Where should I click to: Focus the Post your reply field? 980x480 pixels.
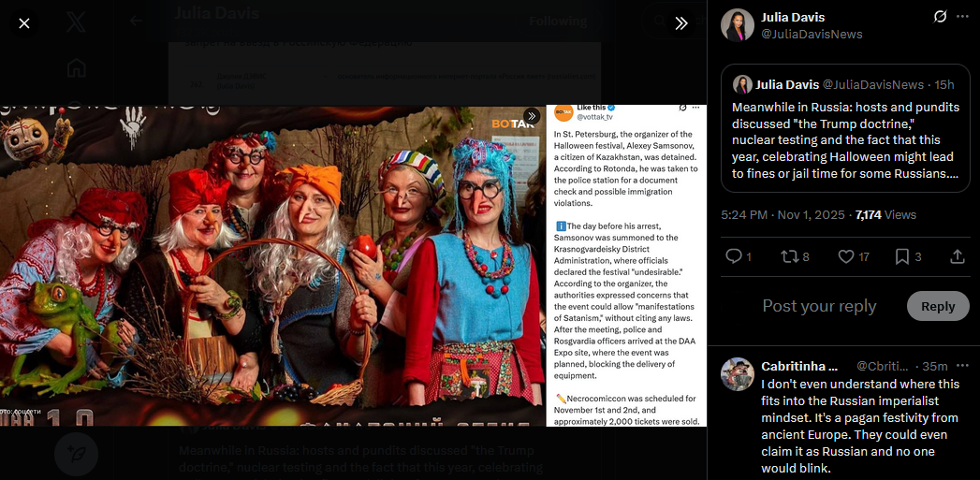coord(819,306)
